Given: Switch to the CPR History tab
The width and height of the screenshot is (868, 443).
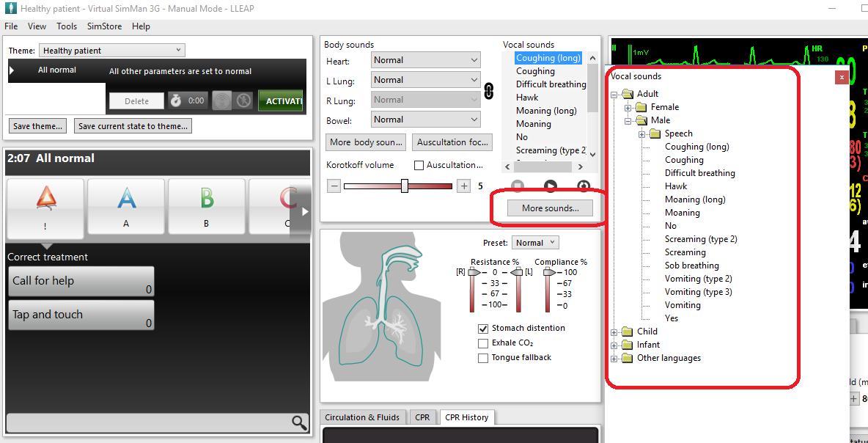Looking at the screenshot, I should coord(467,417).
